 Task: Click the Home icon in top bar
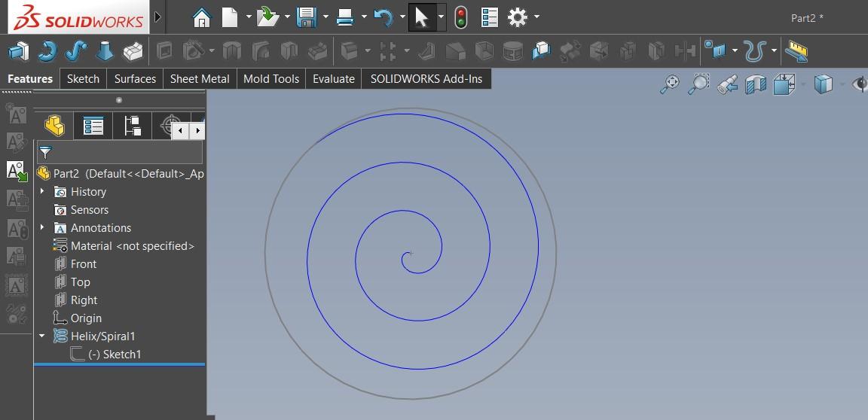[x=202, y=17]
